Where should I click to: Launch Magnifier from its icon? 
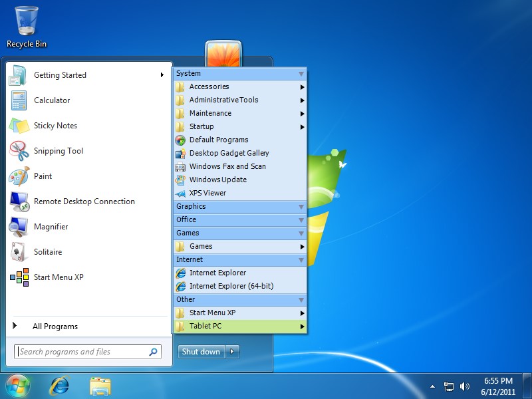click(19, 227)
